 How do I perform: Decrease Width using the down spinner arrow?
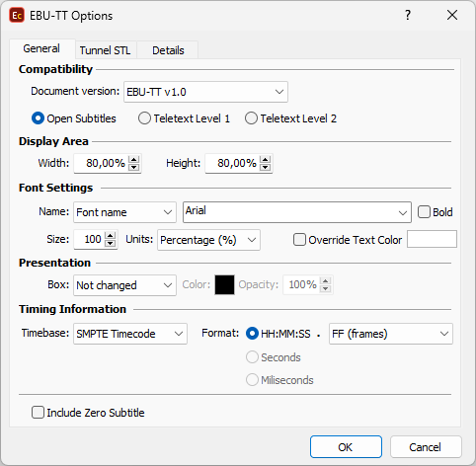tap(133, 167)
